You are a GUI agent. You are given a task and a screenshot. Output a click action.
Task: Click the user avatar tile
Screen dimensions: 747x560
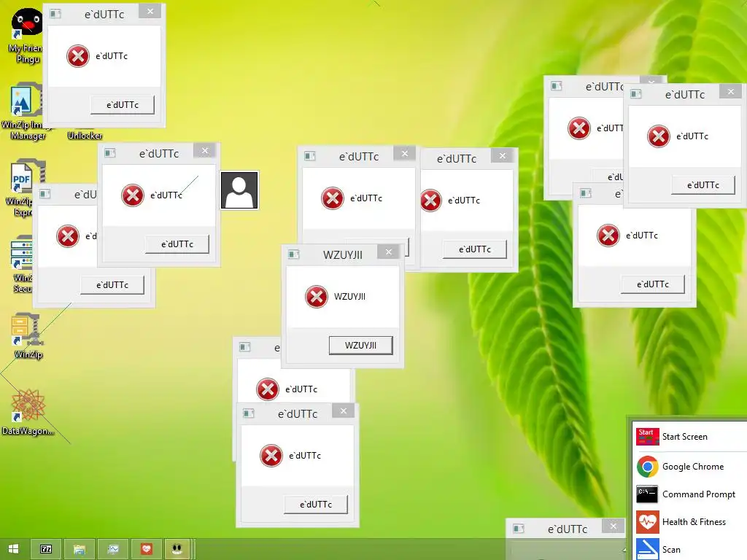tap(239, 190)
